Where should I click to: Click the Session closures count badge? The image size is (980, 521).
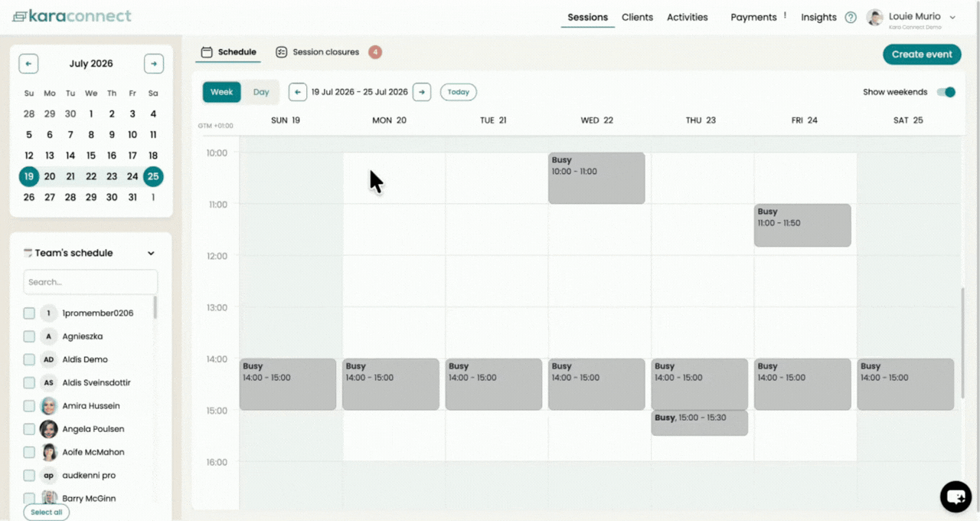click(375, 52)
